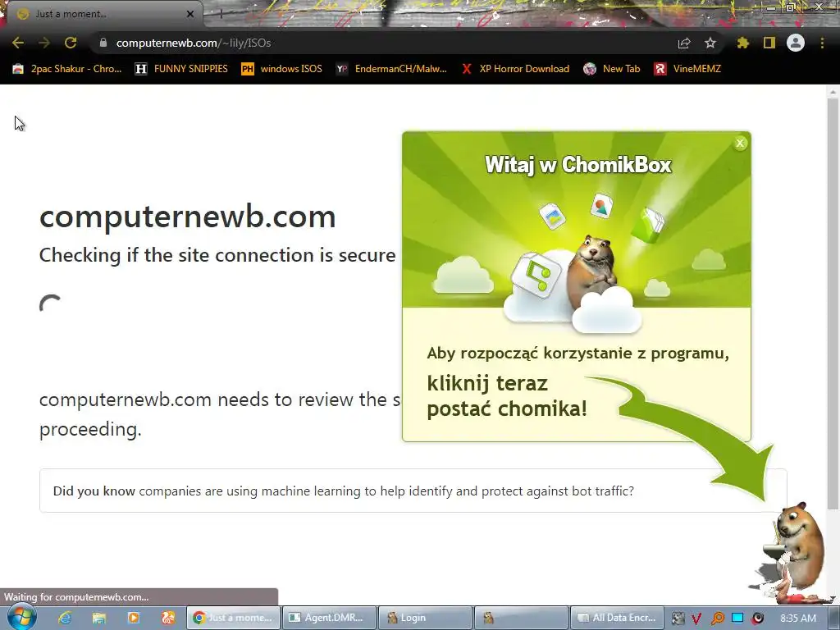The image size is (840, 630).
Task: Open the Extensions puzzle icon
Action: (x=742, y=43)
